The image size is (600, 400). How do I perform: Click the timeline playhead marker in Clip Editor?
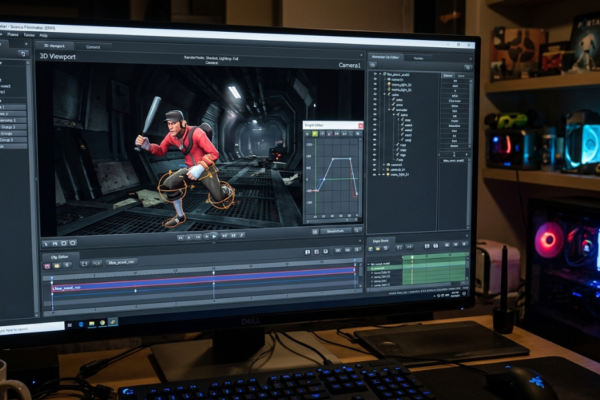pyautogui.click(x=214, y=273)
